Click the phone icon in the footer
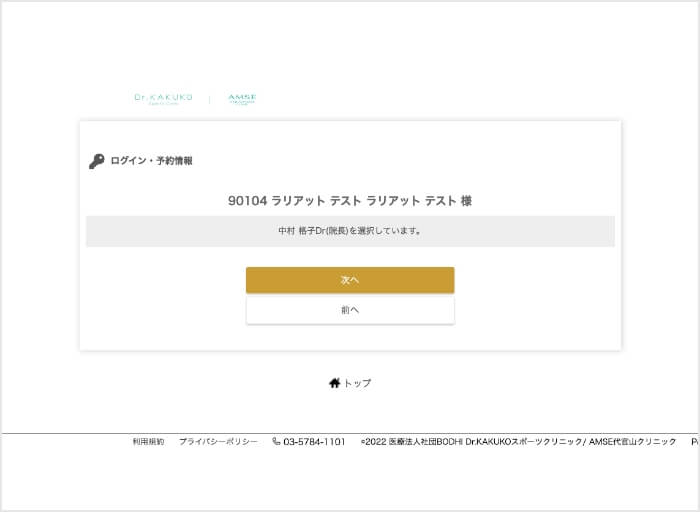This screenshot has height=512, width=700. point(277,441)
